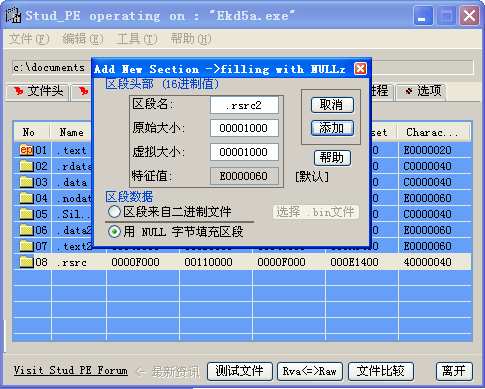Click the 区段名 input field showing .rsrc2

point(244,105)
